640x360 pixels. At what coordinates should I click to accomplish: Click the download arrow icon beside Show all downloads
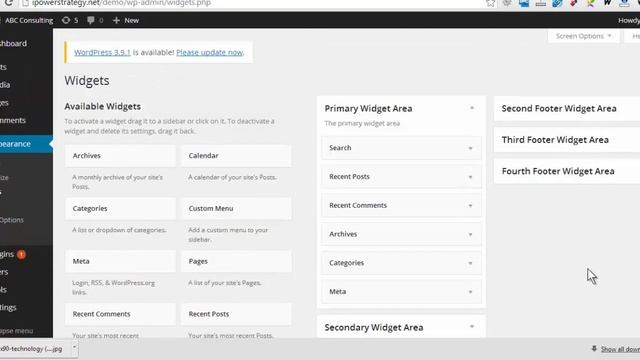coord(594,349)
